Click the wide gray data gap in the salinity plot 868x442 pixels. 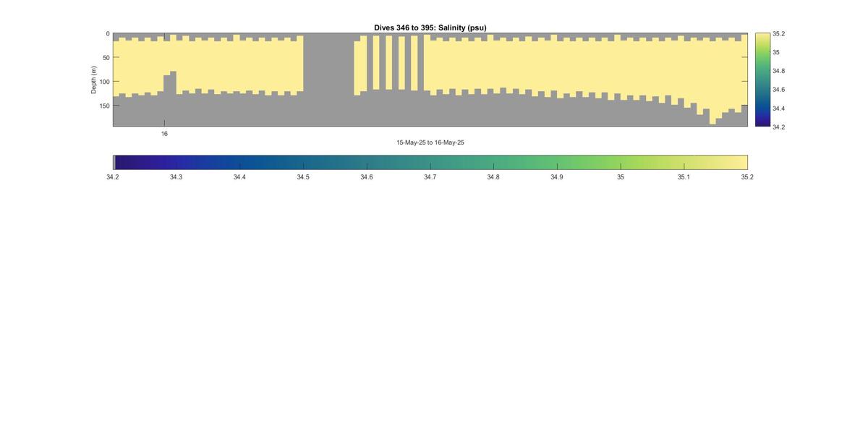pyautogui.click(x=328, y=80)
